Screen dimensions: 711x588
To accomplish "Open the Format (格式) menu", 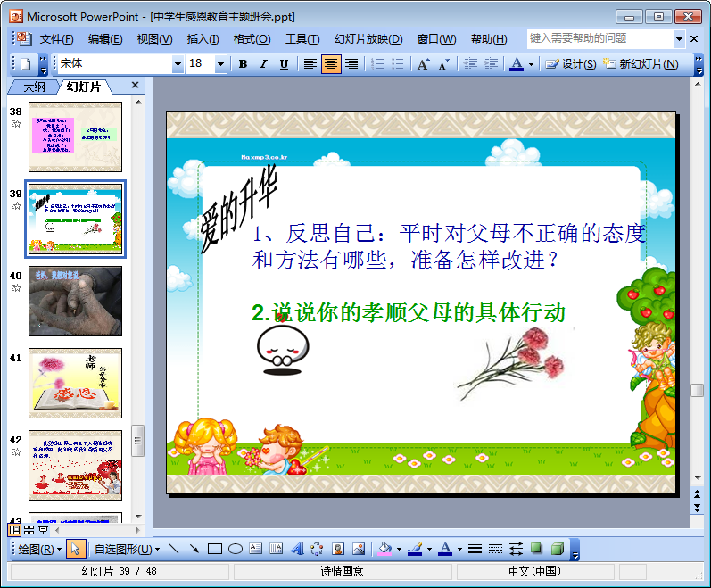I will pos(252,39).
